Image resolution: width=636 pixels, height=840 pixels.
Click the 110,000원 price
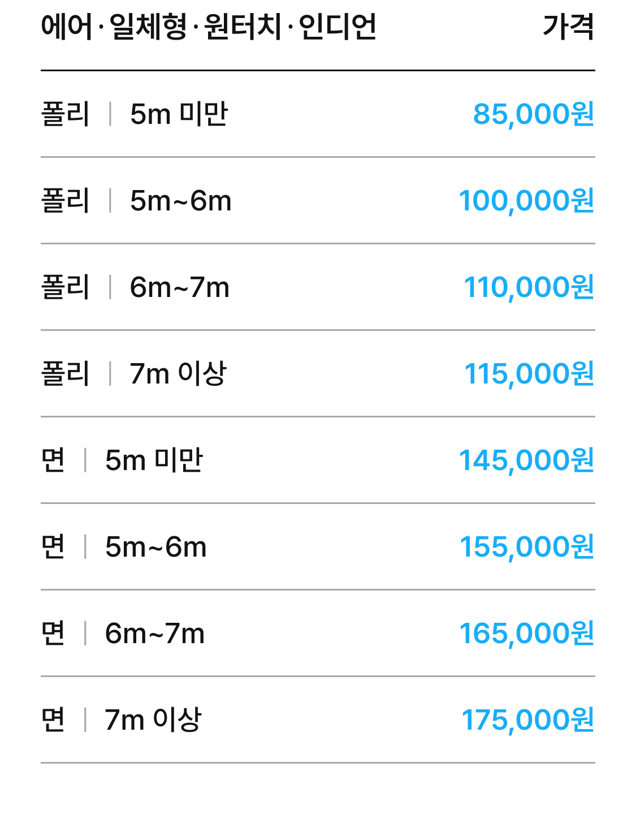pyautogui.click(x=529, y=287)
